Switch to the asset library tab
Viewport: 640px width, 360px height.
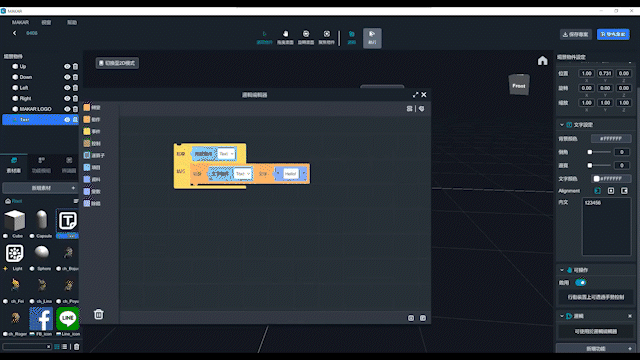(14, 165)
